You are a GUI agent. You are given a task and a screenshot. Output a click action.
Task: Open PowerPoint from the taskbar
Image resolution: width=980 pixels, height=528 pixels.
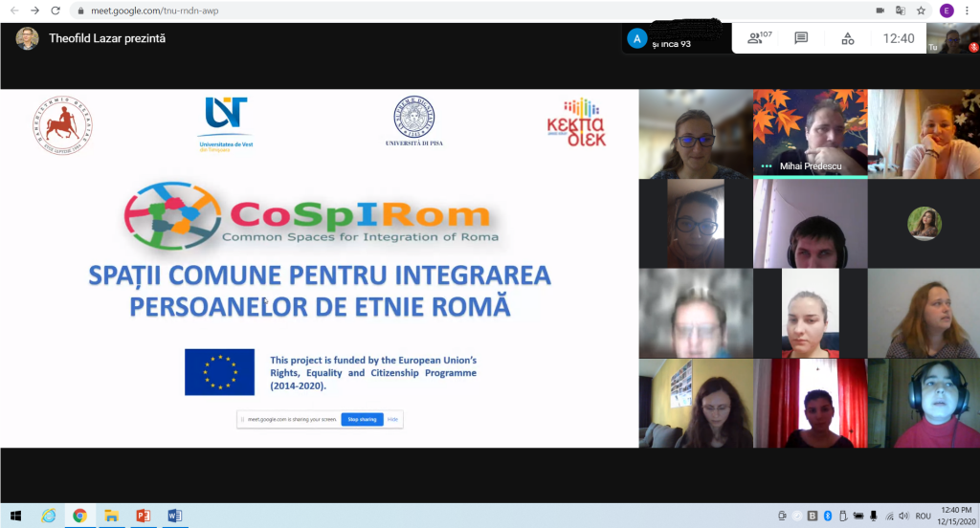tap(144, 516)
